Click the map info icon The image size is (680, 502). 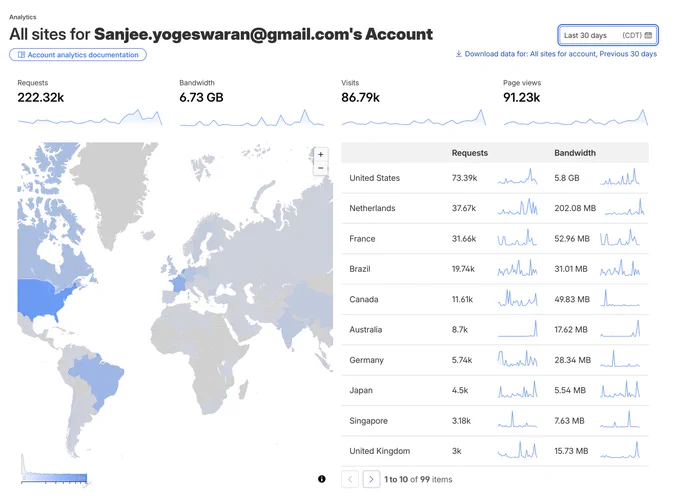[x=321, y=479]
